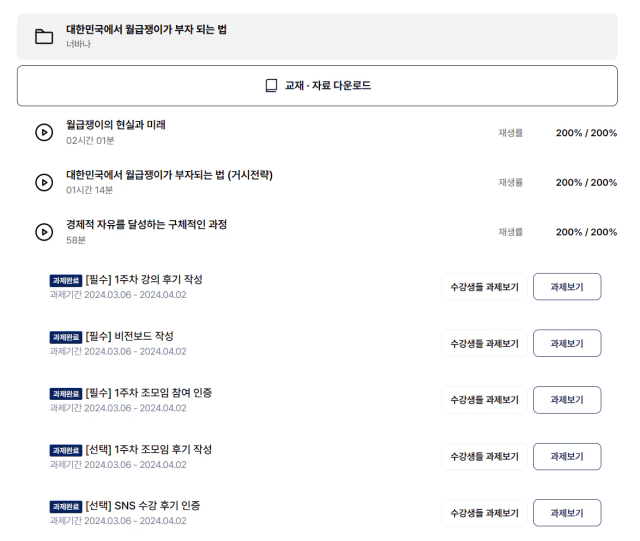Click the folder icon beside the course title
The image size is (640, 541).
tap(44, 36)
